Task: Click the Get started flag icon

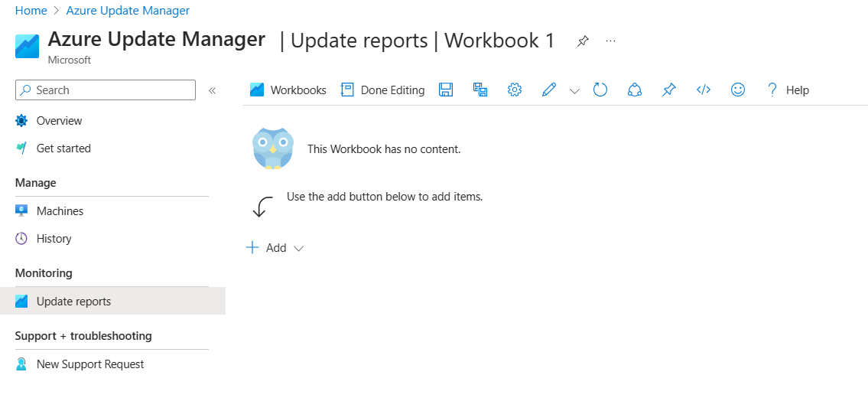Action: point(21,148)
